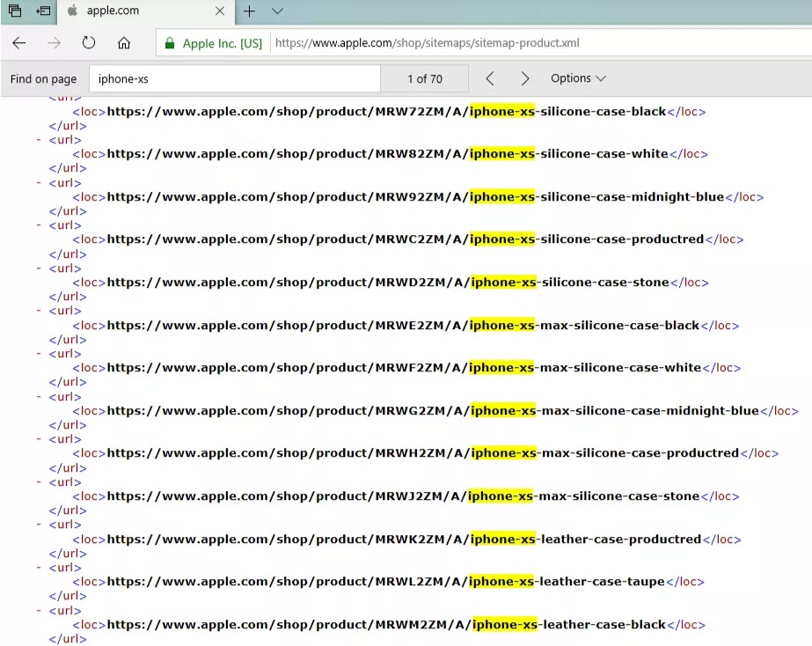Click the Find on page search field
The image size is (812, 646).
point(233,78)
